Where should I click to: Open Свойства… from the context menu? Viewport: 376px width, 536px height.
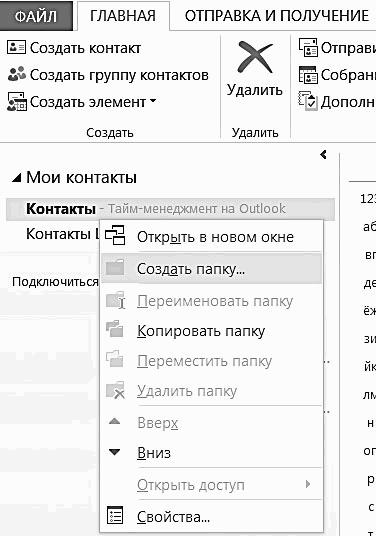click(x=212, y=517)
